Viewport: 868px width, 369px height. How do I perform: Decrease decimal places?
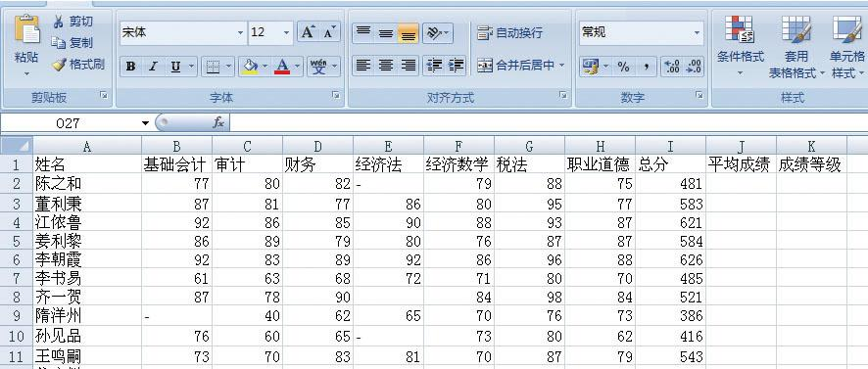coord(695,68)
